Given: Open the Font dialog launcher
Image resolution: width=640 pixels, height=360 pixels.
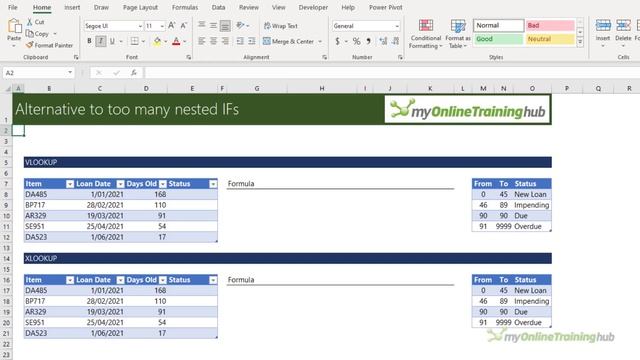Looking at the screenshot, I should tap(189, 58).
